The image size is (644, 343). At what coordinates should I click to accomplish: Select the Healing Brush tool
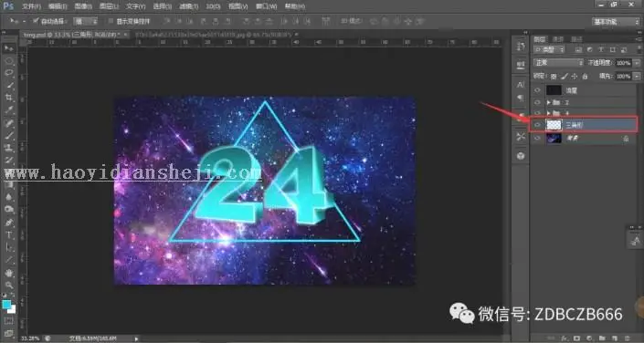pyautogui.click(x=8, y=122)
